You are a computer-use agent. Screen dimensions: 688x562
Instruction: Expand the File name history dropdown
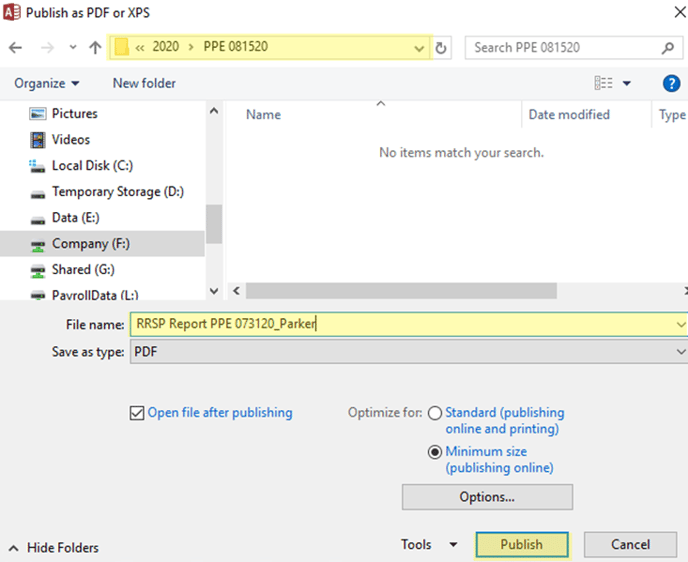680,325
